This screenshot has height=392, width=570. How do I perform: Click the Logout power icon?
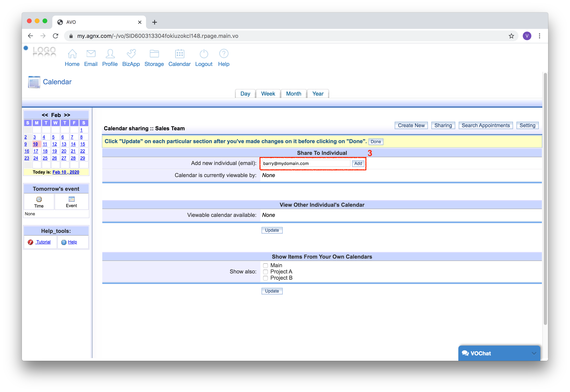(x=204, y=54)
